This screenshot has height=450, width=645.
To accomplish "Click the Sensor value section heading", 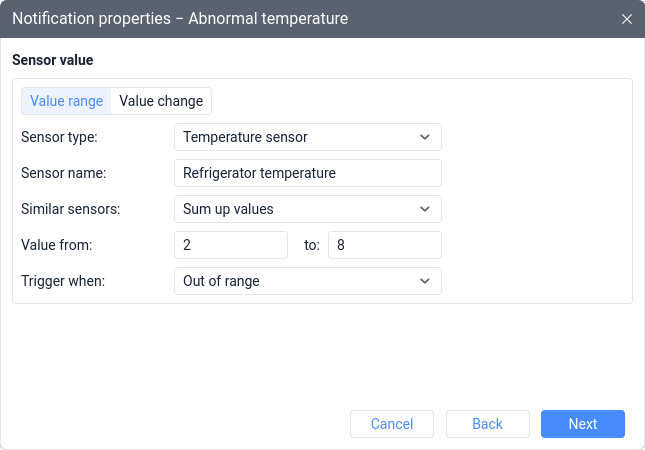I will tap(53, 60).
